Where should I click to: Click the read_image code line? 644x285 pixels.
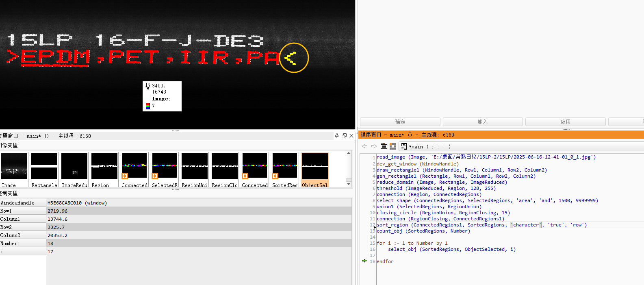pos(486,157)
